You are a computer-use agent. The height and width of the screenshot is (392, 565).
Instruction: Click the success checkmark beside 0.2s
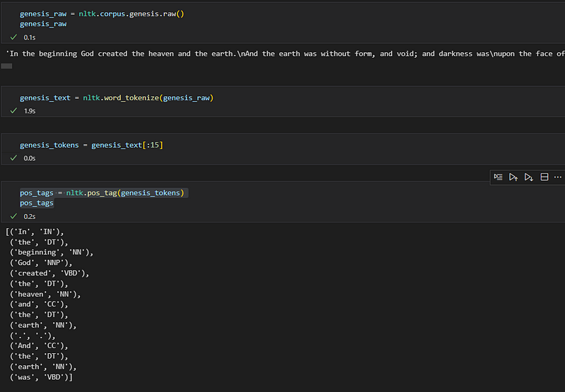click(x=13, y=216)
